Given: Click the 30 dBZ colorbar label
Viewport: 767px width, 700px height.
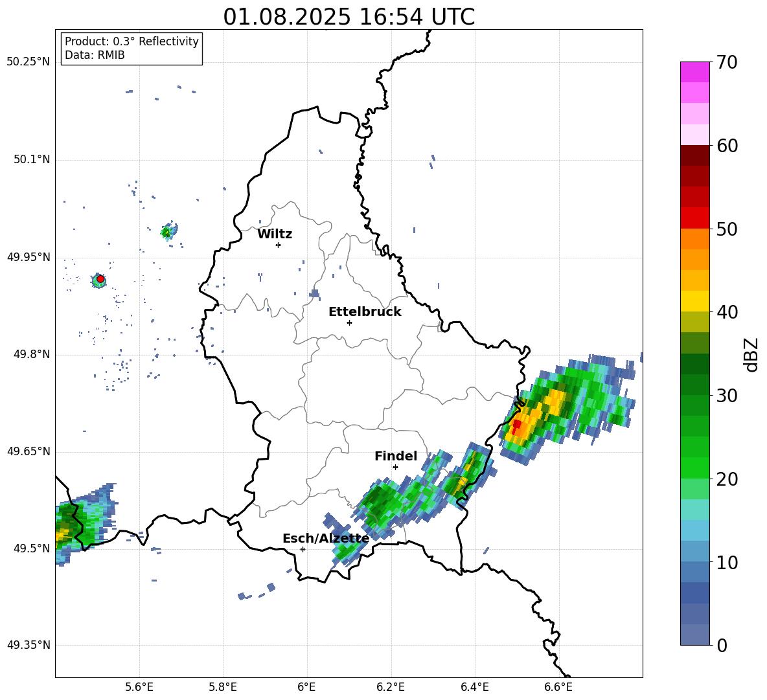Looking at the screenshot, I should point(726,395).
